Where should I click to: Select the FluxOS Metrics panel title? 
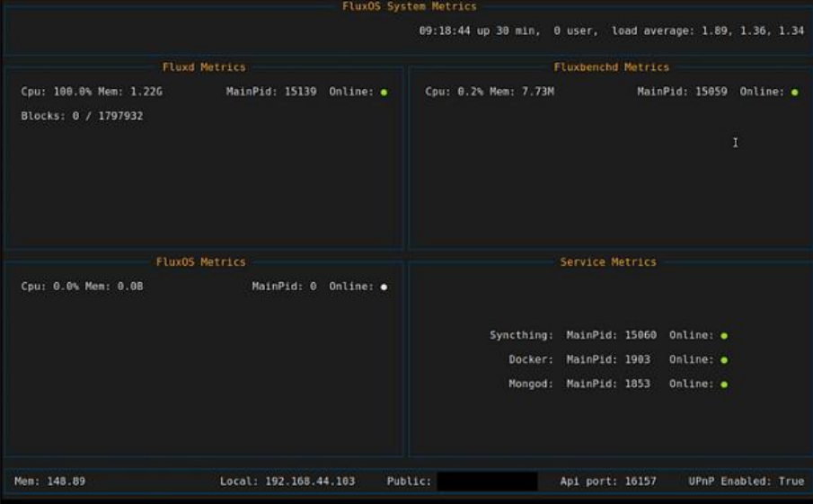(x=200, y=262)
